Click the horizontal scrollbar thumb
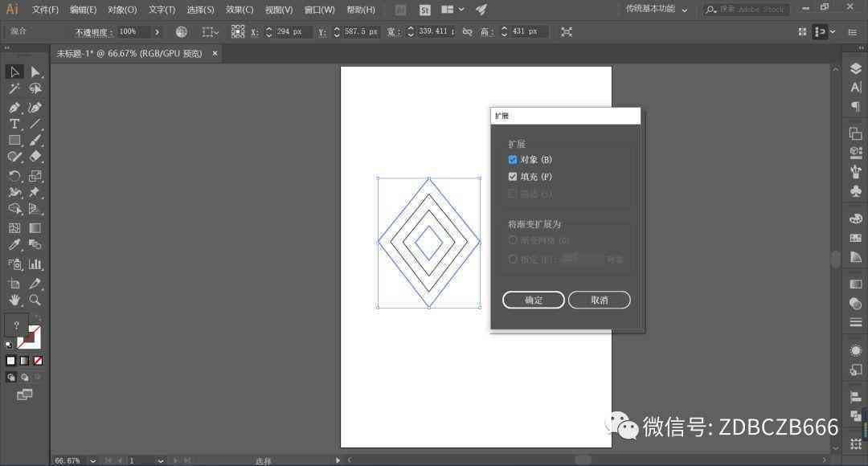 pyautogui.click(x=583, y=460)
